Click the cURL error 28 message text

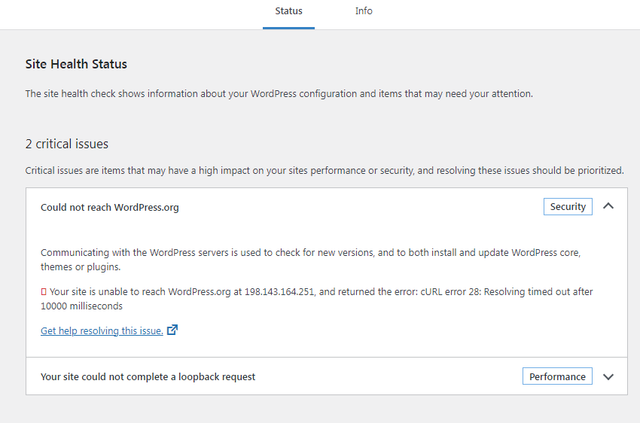507,292
